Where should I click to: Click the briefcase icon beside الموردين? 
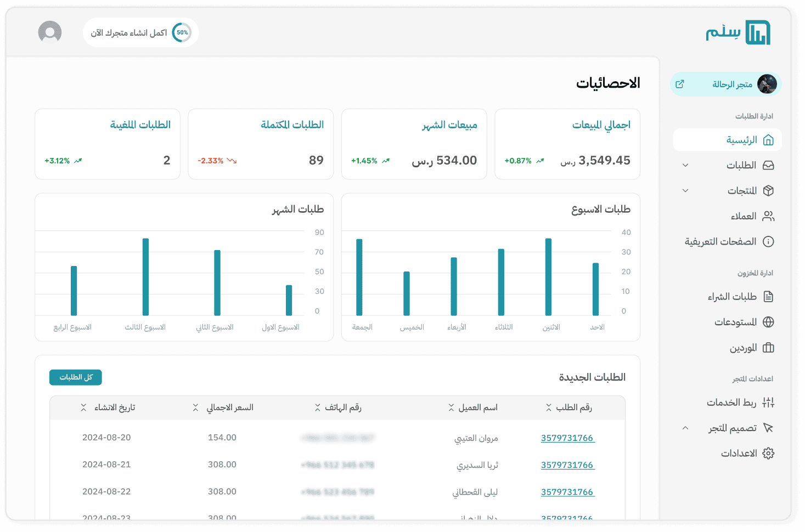coord(768,348)
